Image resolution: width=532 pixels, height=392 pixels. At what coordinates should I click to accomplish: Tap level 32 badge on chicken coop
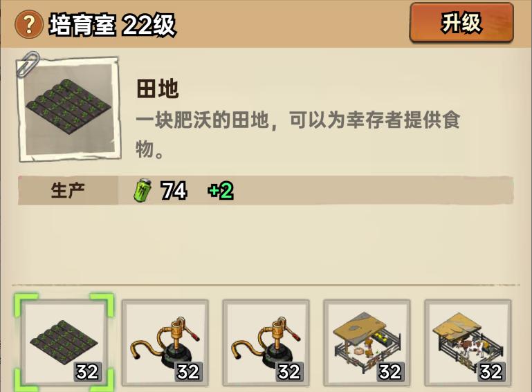(390, 372)
